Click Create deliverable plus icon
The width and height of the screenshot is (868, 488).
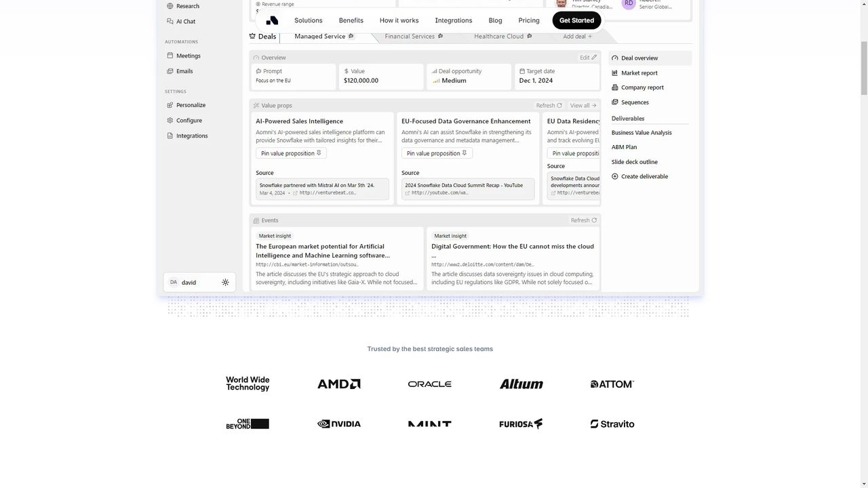click(615, 176)
